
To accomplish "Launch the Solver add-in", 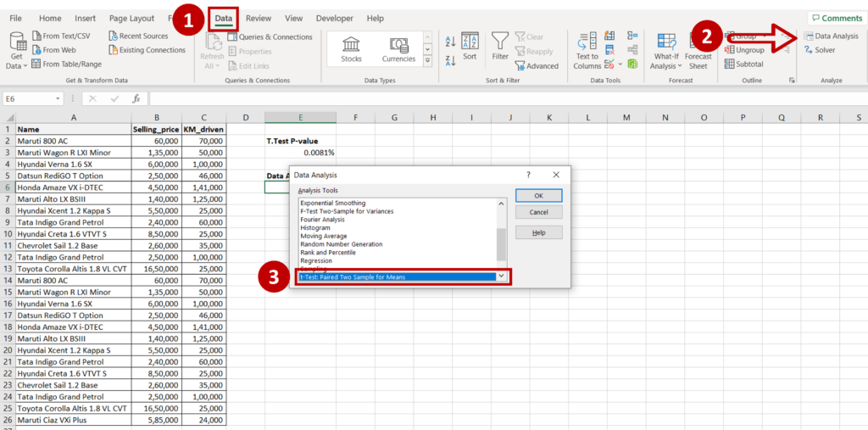I will [820, 50].
